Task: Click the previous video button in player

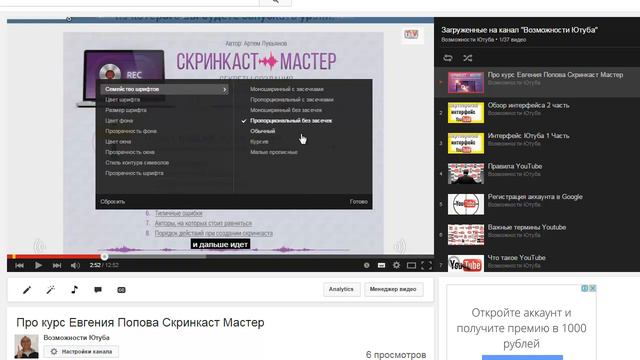Action: [19, 265]
